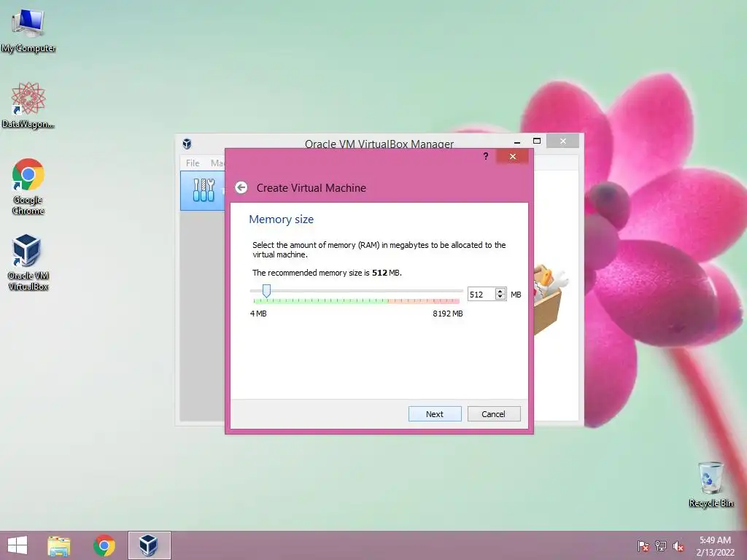Click the memory value input field showing 512
This screenshot has width=747, height=560.
coord(481,295)
